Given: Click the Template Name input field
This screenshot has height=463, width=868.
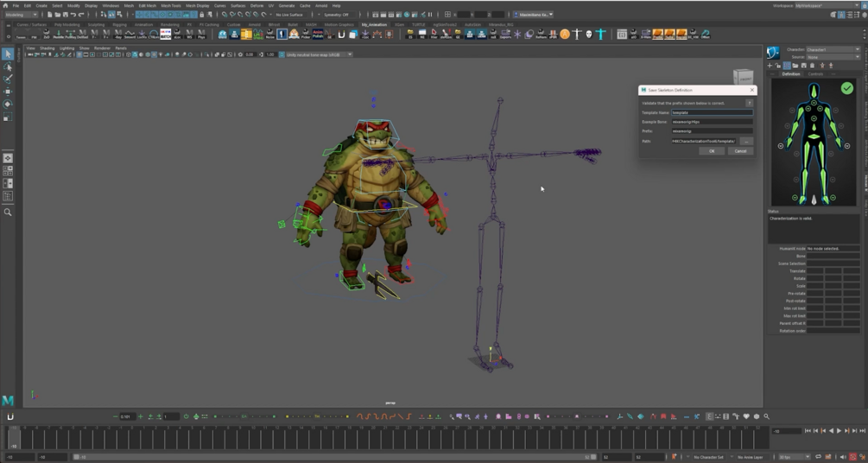Looking at the screenshot, I should [x=712, y=112].
